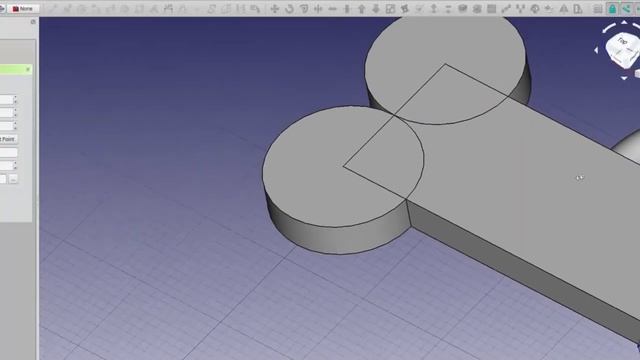Toggle the green snap lock icon

click(x=612, y=9)
